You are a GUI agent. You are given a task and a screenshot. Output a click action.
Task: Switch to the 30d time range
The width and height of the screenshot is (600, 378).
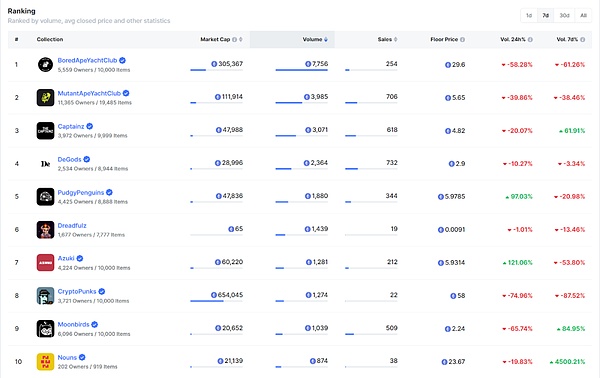564,15
